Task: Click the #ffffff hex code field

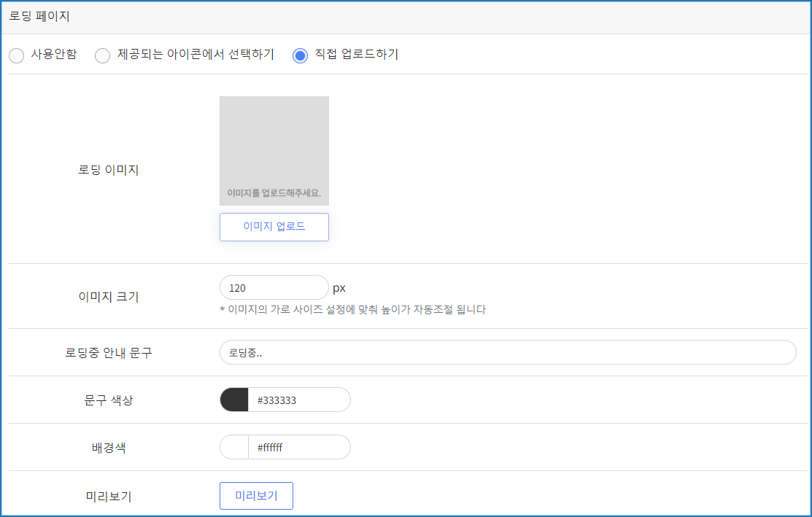Action: pos(298,448)
